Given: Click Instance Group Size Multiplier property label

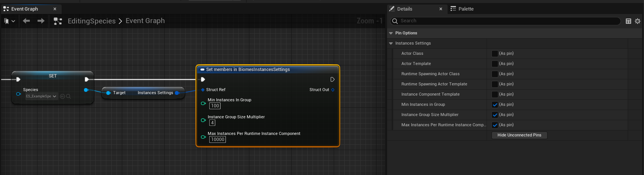Looking at the screenshot, I should point(430,115).
